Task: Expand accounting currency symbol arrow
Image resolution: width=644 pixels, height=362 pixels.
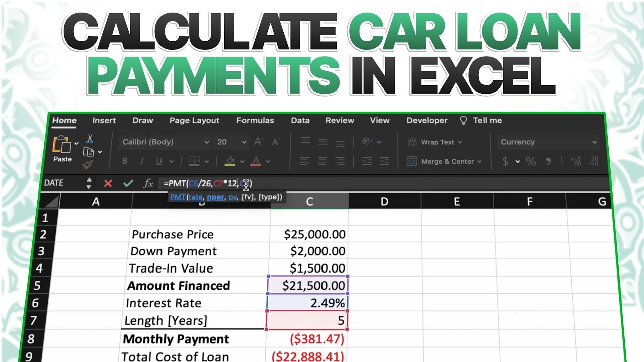Action: tap(517, 162)
